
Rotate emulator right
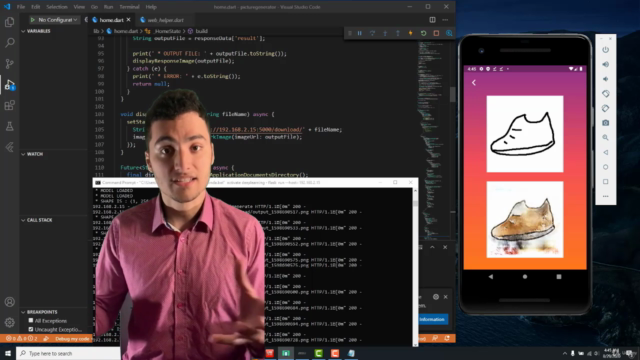click(606, 108)
